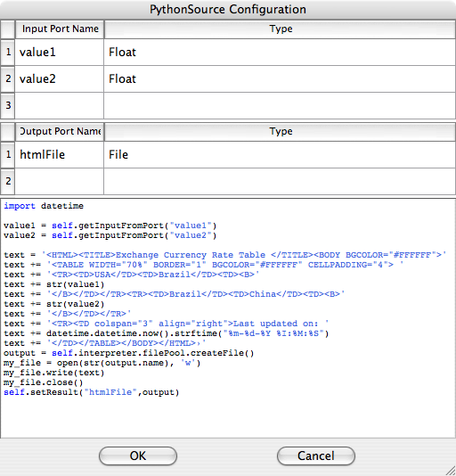
Task: Click the empty input type cell in row 3
Action: [280, 106]
